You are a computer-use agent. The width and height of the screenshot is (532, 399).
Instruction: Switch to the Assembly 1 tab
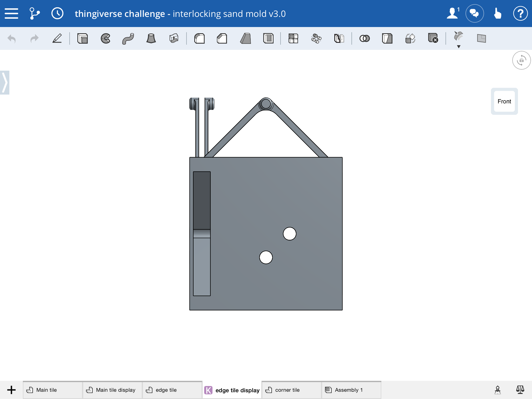click(x=351, y=390)
